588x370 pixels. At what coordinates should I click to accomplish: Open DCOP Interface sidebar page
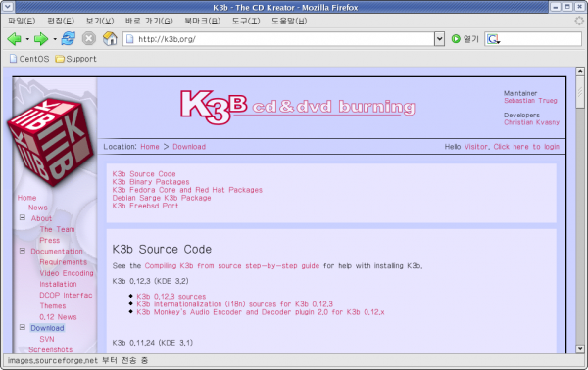coord(66,295)
